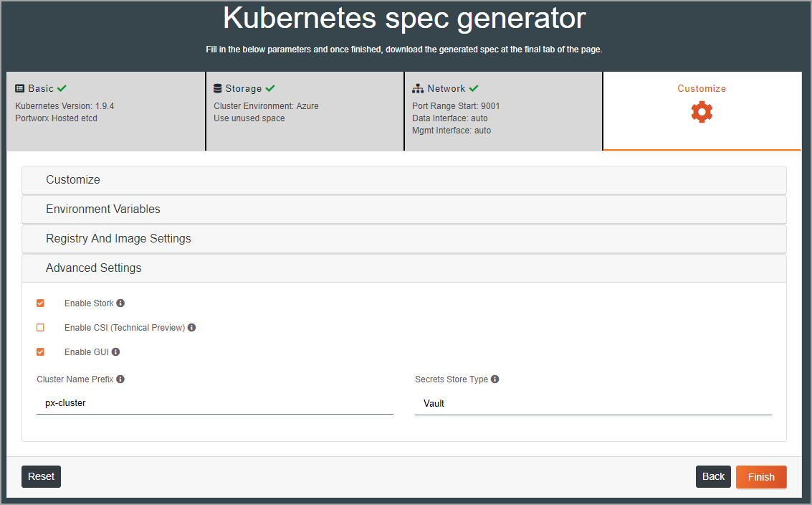Click the info icon beside Enable GUI
812x505 pixels.
coord(115,351)
